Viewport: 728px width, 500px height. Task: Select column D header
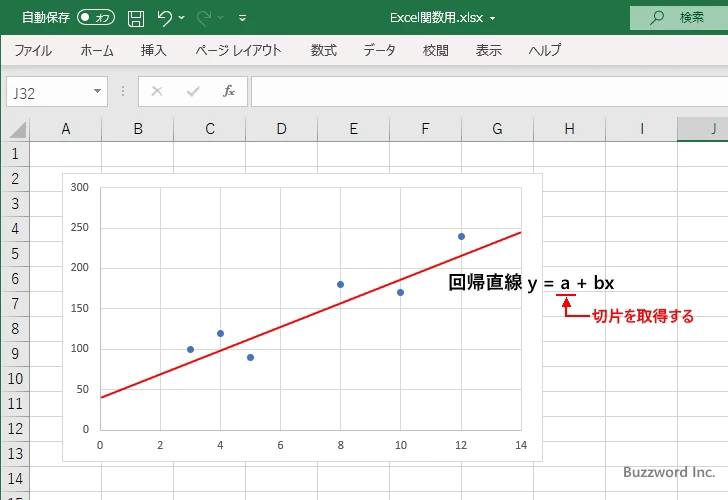point(281,129)
